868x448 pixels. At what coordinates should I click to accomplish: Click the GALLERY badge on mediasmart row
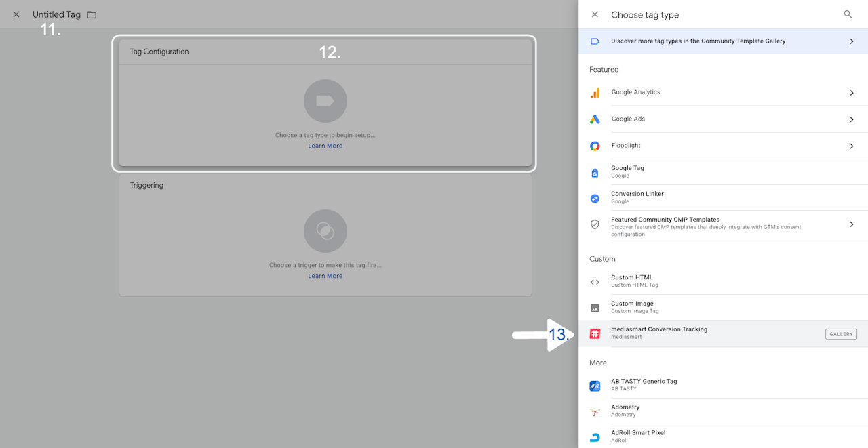click(x=841, y=334)
